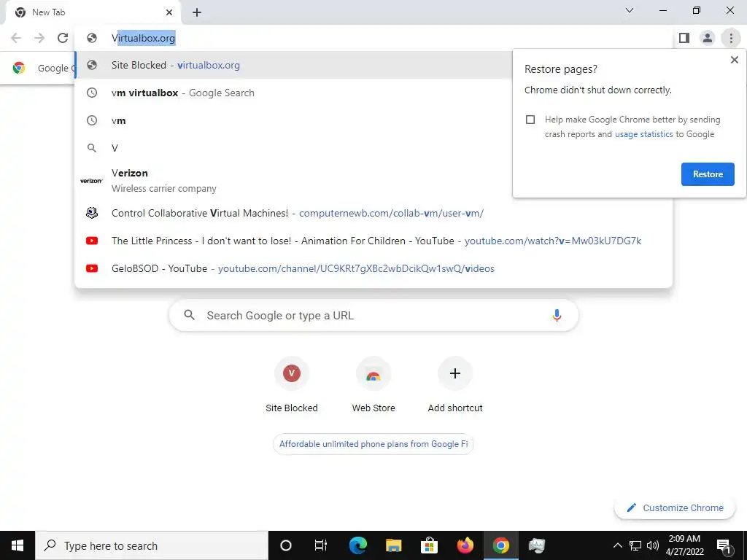Click globe icon in address bar
Image resolution: width=747 pixels, height=560 pixels.
[x=92, y=38]
